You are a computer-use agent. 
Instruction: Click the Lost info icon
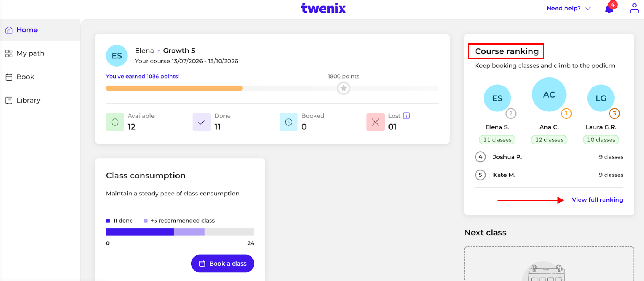(406, 116)
